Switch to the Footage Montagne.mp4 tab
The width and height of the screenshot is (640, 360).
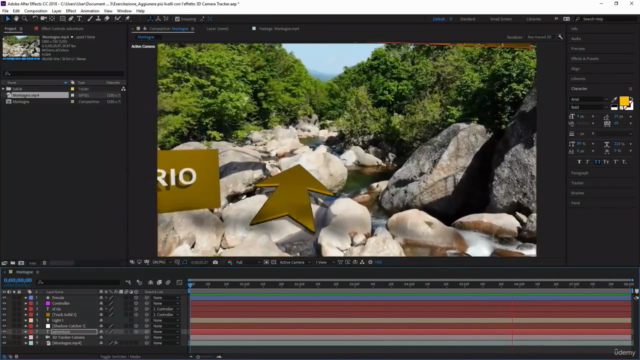coord(279,29)
